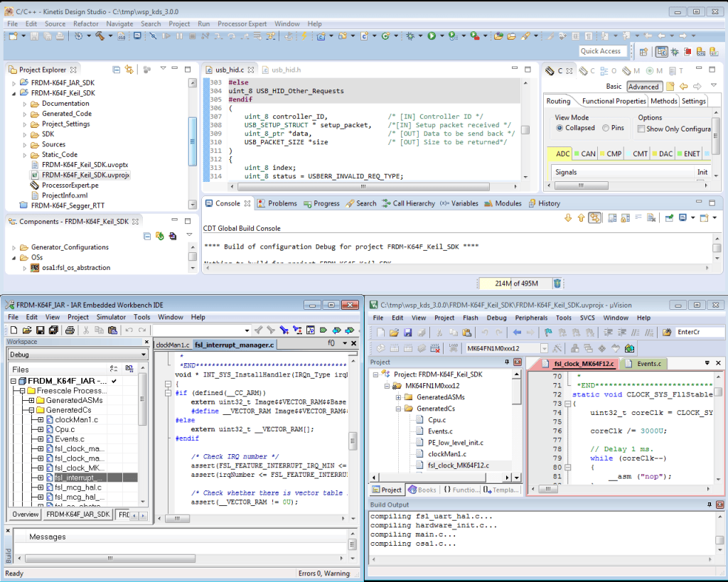Screen dimensions: 728x582
Task: Click the Paste icon in uVision toolbar
Action: click(467, 333)
